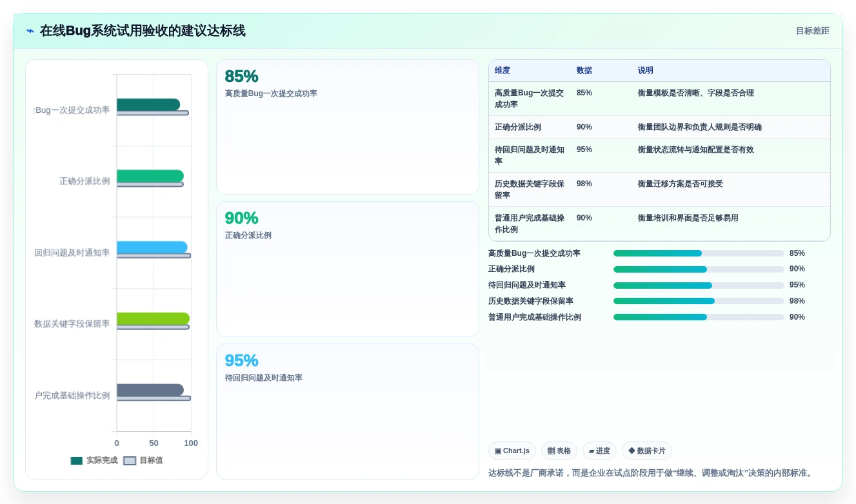Click the blue chart bar for 回归问题及时通知率
The width and height of the screenshot is (856, 504).
tap(152, 247)
